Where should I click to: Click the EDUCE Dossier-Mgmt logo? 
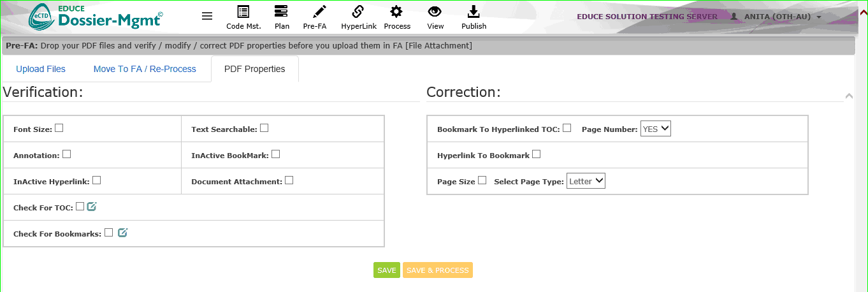(x=96, y=17)
